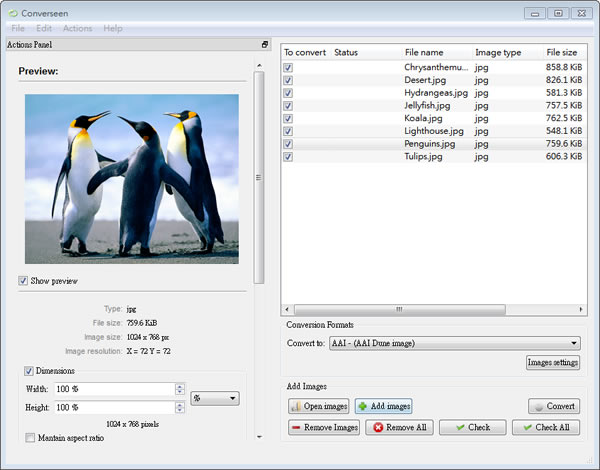Uncheck the Koala.jpg convert checkbox
Screen dimensions: 600x470
288,118
